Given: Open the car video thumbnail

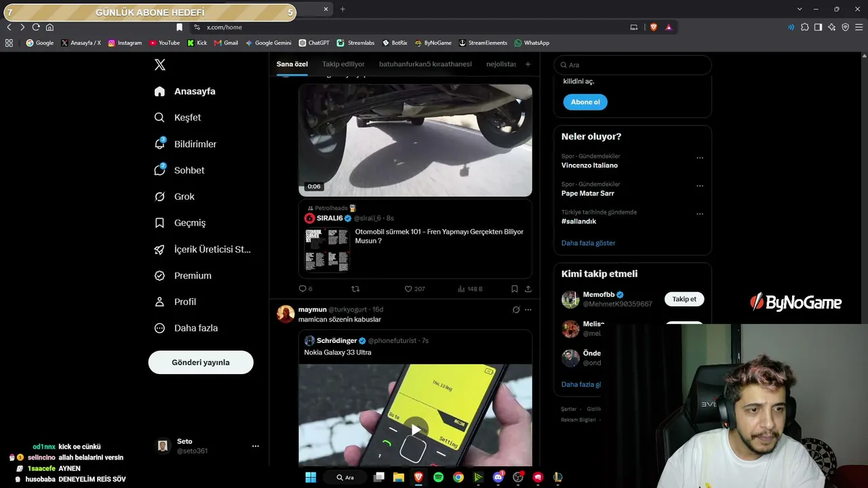Looking at the screenshot, I should [415, 140].
